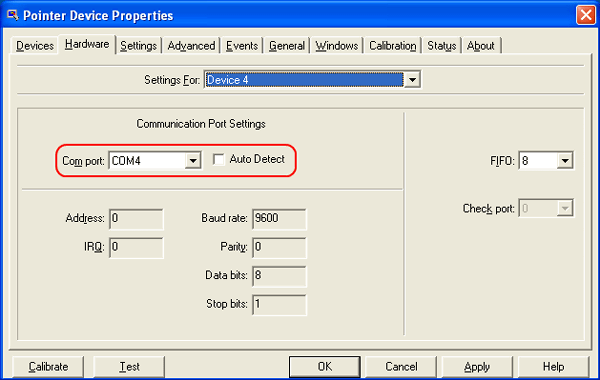Viewport: 600px width, 380px height.
Task: Select the Device 4 text in combo box
Action: click(x=227, y=80)
